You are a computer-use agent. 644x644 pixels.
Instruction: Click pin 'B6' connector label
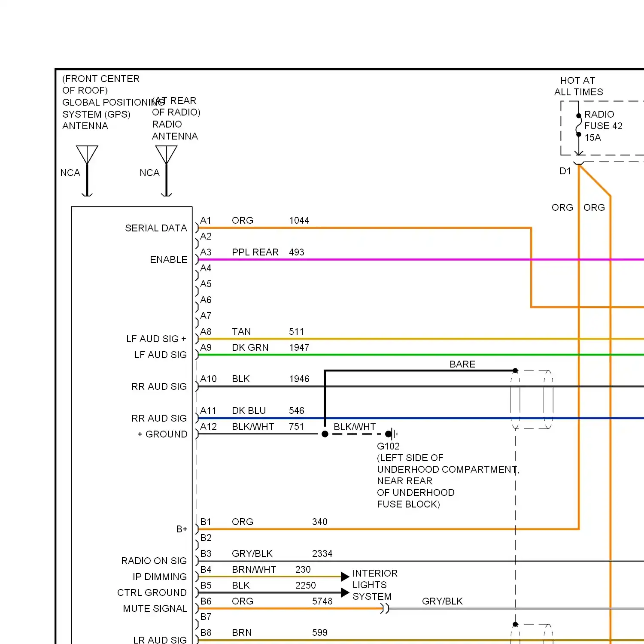(206, 601)
